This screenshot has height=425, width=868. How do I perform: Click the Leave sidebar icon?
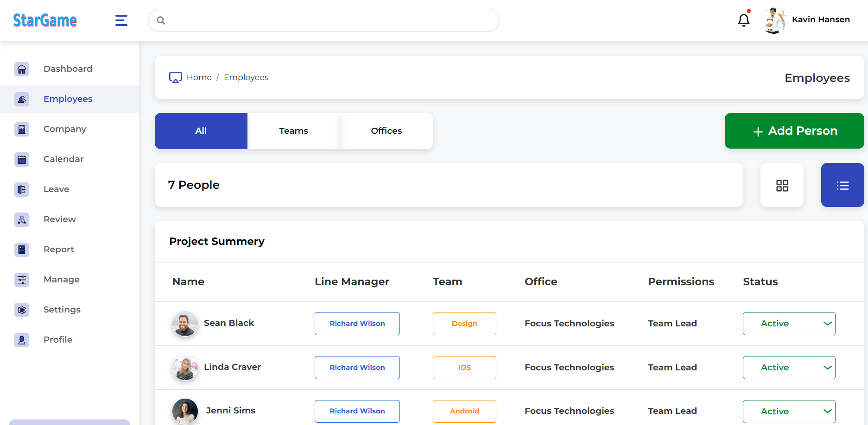tap(22, 189)
